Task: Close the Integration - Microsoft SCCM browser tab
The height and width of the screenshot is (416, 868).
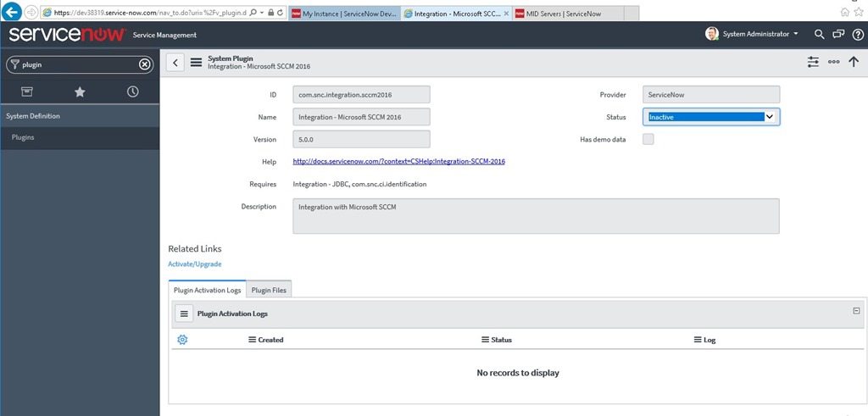Action: click(x=506, y=14)
